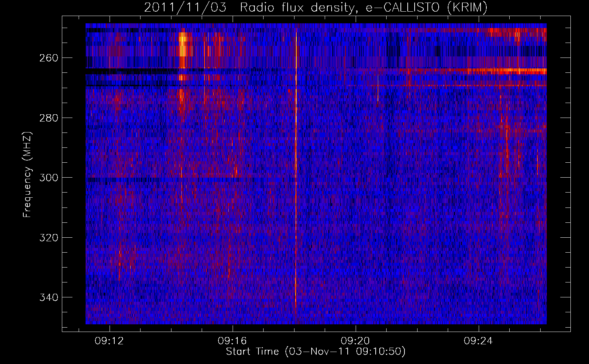Click the 09:12 time tick label
The height and width of the screenshot is (364, 589).
pyautogui.click(x=109, y=341)
